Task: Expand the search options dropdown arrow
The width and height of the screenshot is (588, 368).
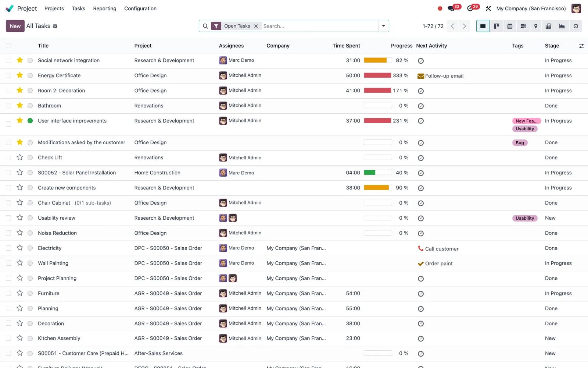Action: [x=383, y=26]
